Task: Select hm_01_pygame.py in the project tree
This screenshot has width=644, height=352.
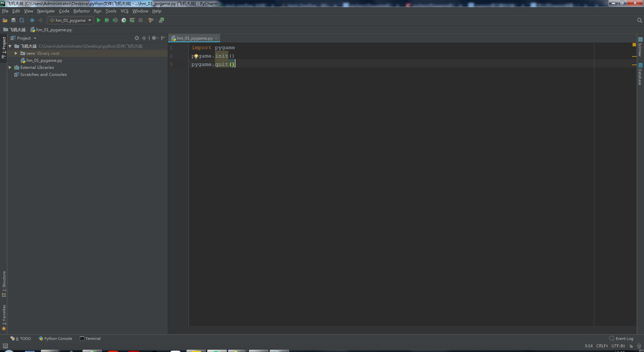Action: click(44, 60)
